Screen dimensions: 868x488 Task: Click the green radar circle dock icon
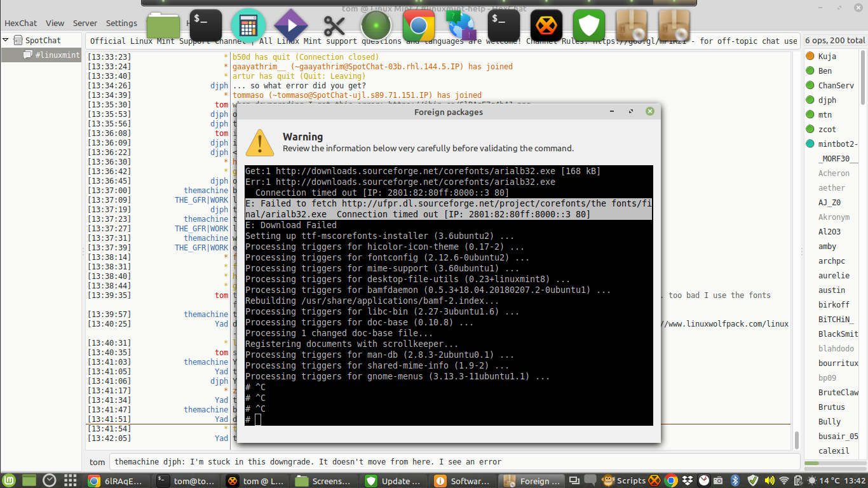point(376,26)
